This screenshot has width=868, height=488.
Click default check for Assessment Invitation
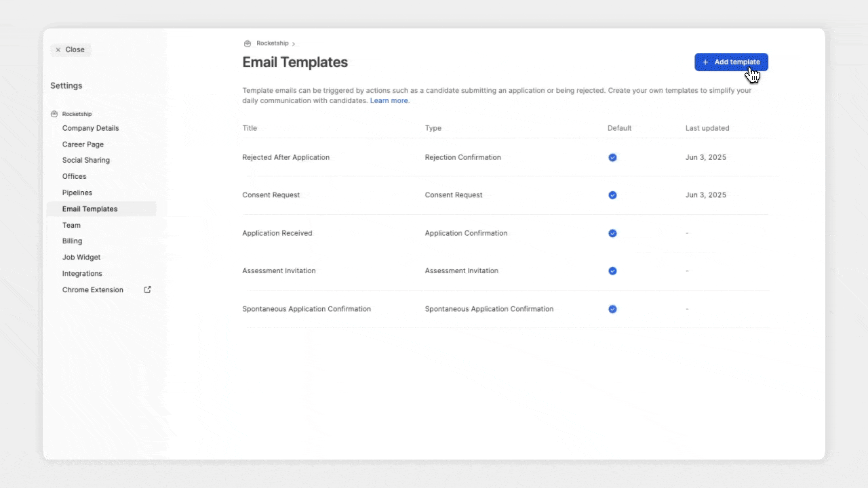(612, 271)
